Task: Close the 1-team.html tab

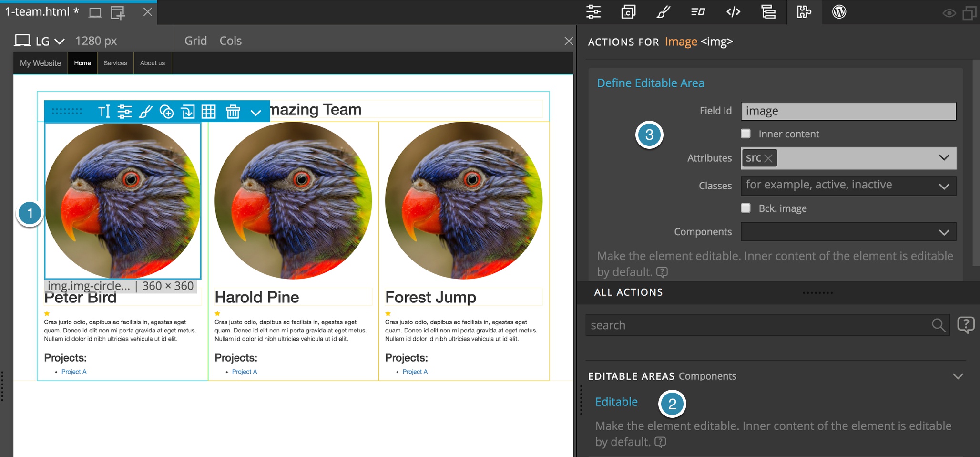Action: [148, 12]
